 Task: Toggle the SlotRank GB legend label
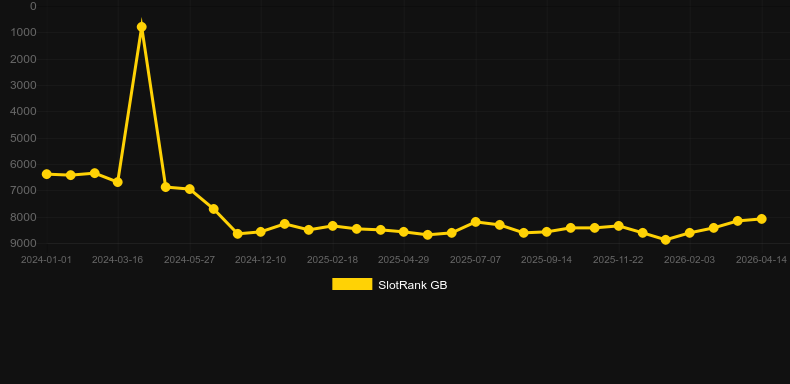tap(413, 285)
